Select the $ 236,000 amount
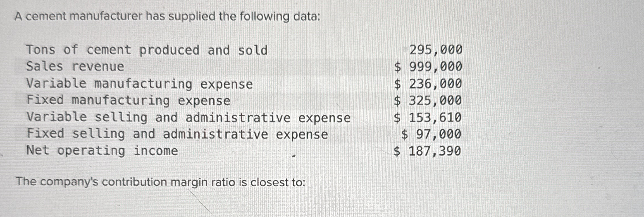The height and width of the screenshot is (217, 644). click(x=428, y=84)
